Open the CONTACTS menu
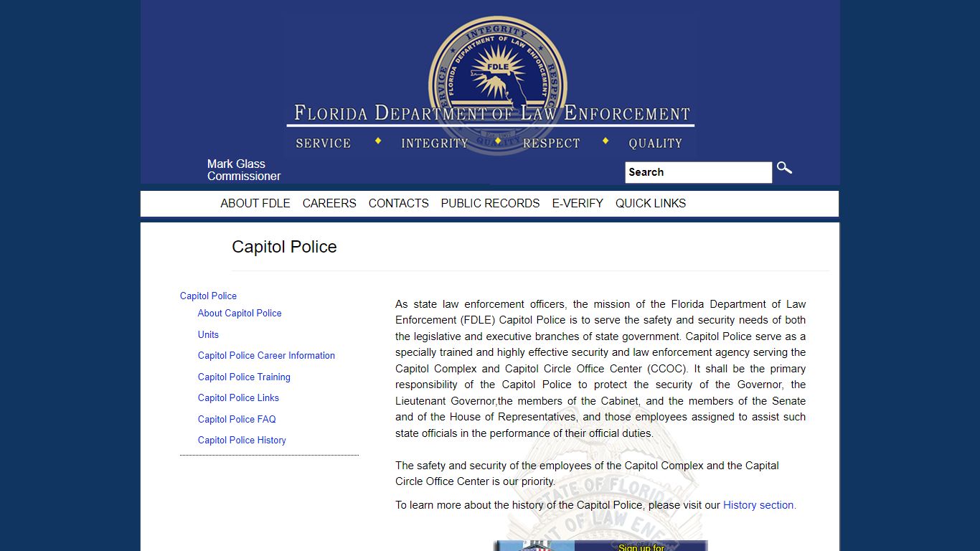The height and width of the screenshot is (551, 980). pyautogui.click(x=399, y=203)
